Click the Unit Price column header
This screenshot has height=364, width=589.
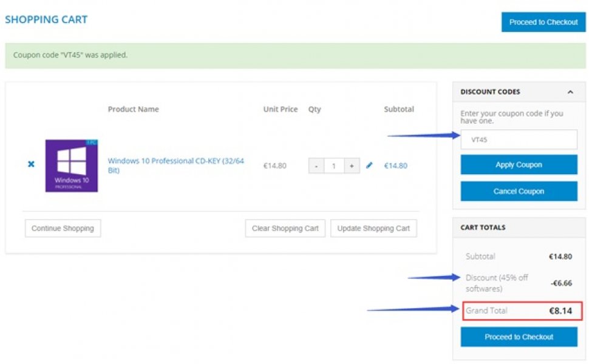pyautogui.click(x=280, y=109)
